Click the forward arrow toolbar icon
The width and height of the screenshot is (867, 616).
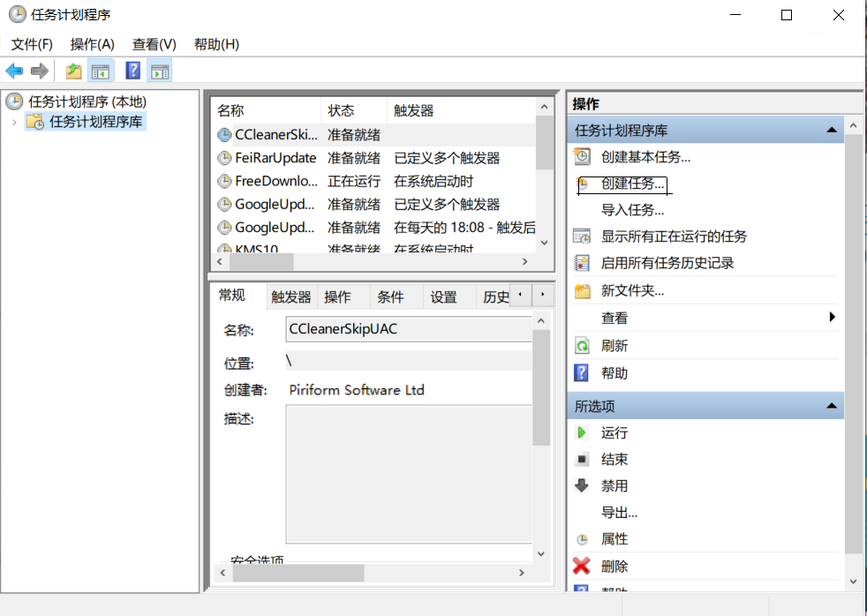point(39,71)
